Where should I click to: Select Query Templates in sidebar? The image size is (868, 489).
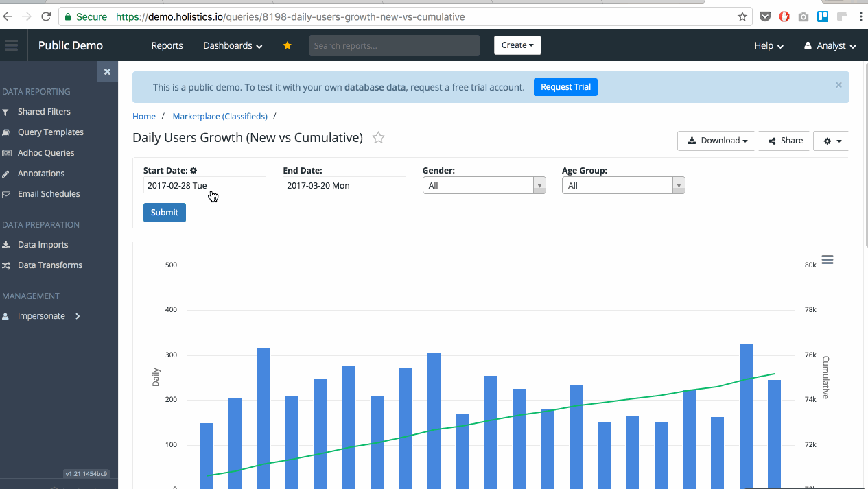(x=51, y=132)
